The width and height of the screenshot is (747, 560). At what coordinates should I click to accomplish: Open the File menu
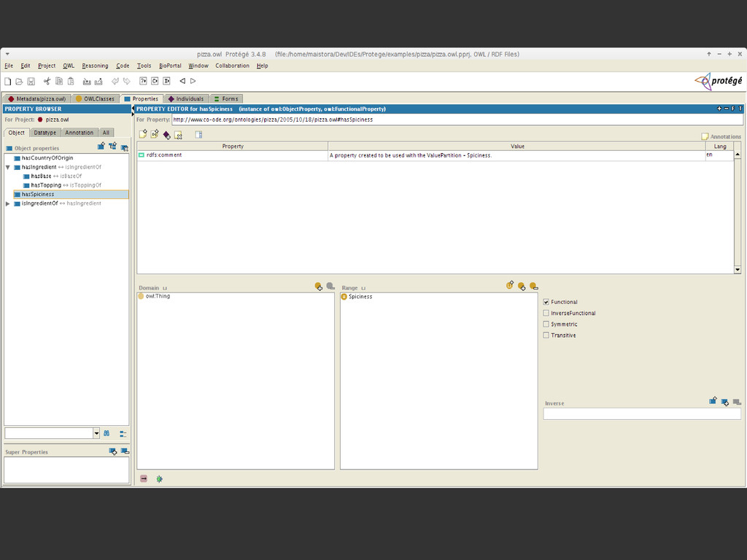click(x=9, y=66)
